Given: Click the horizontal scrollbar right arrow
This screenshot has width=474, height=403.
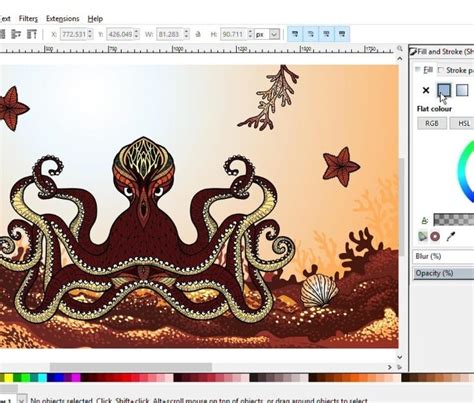Looking at the screenshot, I should pyautogui.click(x=389, y=367).
